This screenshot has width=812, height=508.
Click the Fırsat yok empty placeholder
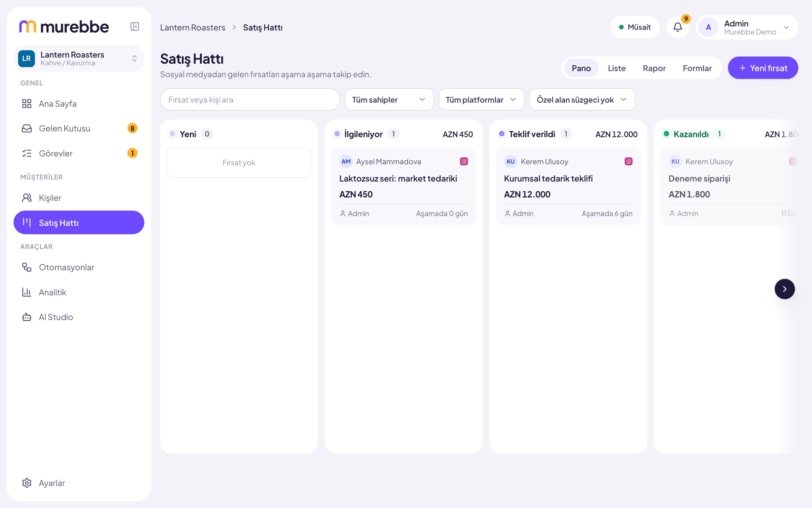click(239, 163)
